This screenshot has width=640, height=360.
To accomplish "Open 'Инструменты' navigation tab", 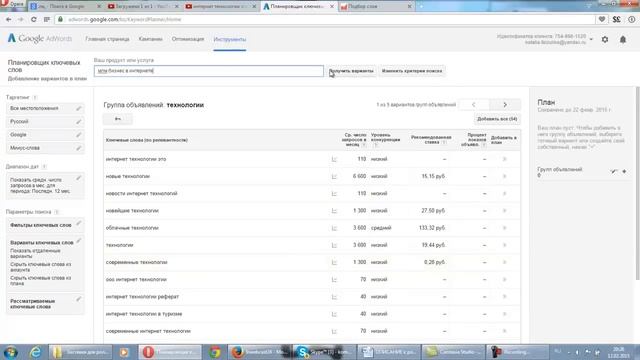I will (230, 40).
